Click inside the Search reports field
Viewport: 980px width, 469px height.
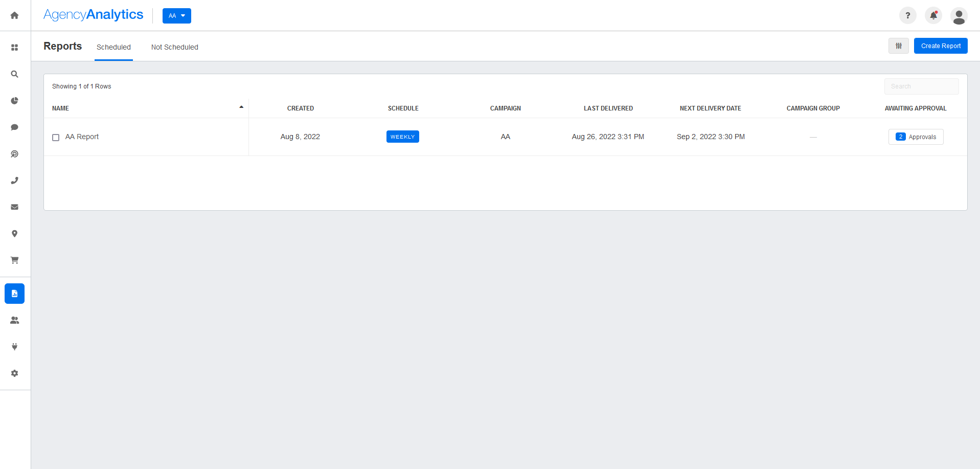(921, 86)
